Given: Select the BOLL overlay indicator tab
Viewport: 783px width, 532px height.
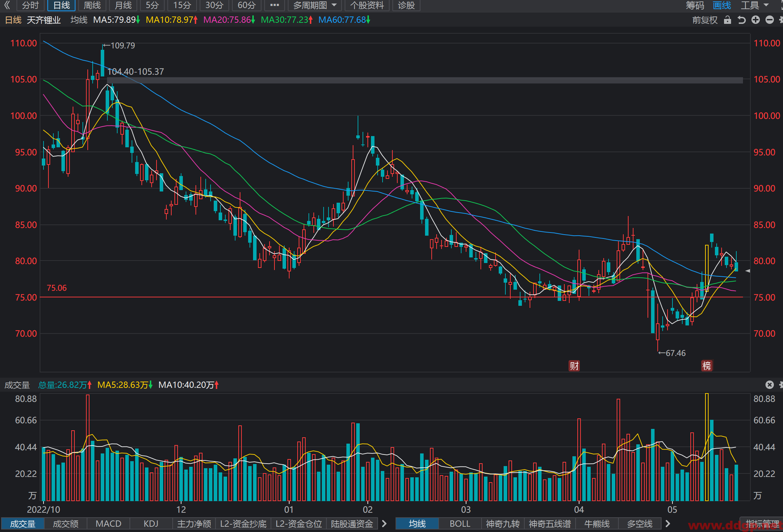Looking at the screenshot, I should (x=460, y=524).
